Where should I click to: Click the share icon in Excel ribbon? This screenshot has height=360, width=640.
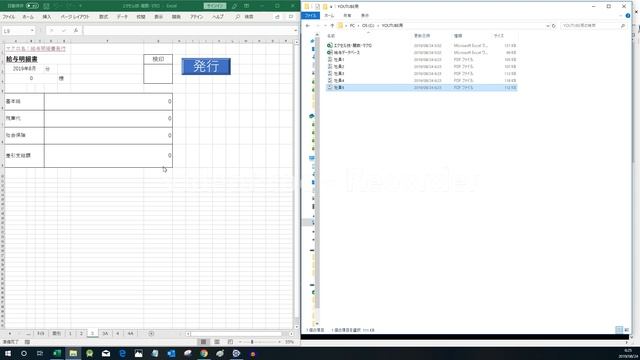[278, 17]
